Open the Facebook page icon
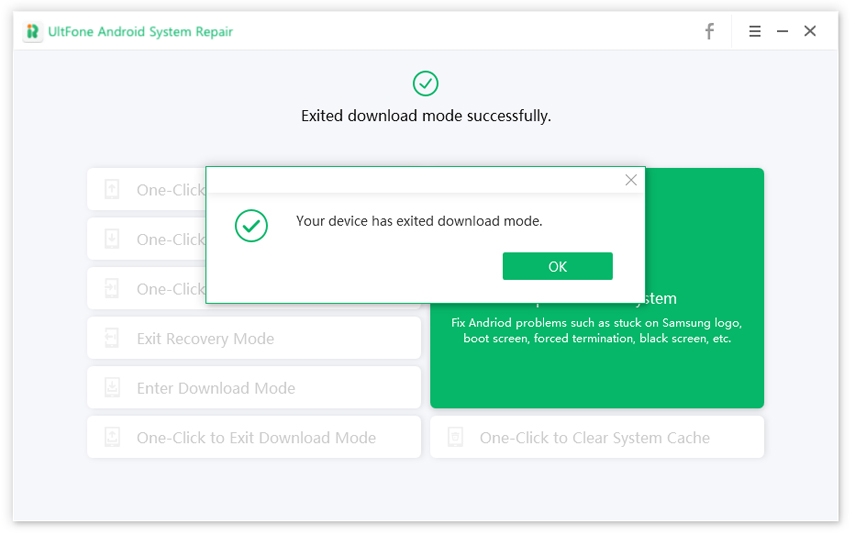 [x=709, y=32]
